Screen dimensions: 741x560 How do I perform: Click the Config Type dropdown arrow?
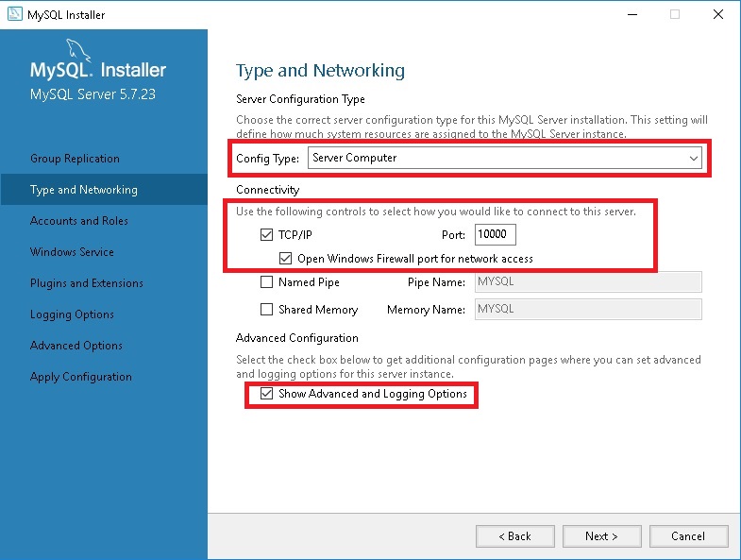(x=693, y=158)
